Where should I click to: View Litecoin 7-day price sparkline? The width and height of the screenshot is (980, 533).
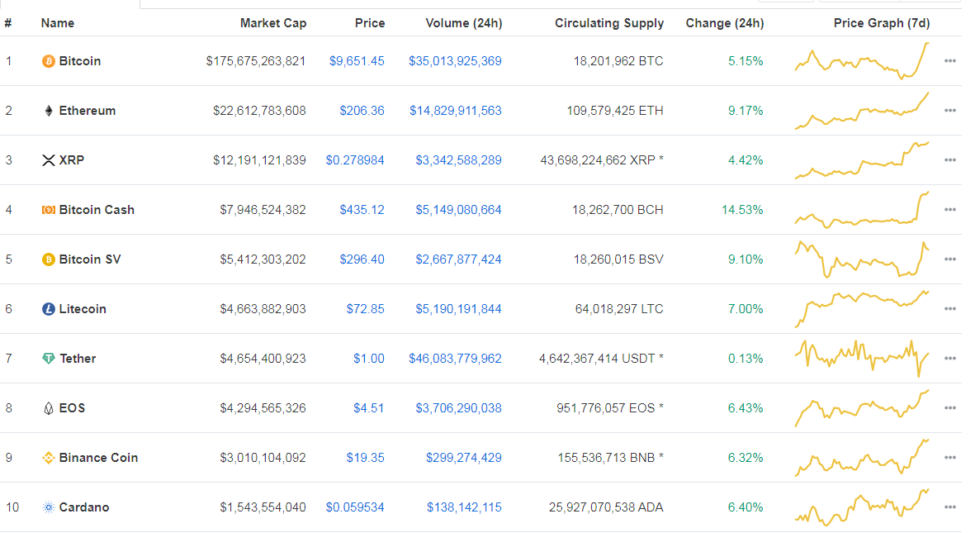tap(862, 309)
